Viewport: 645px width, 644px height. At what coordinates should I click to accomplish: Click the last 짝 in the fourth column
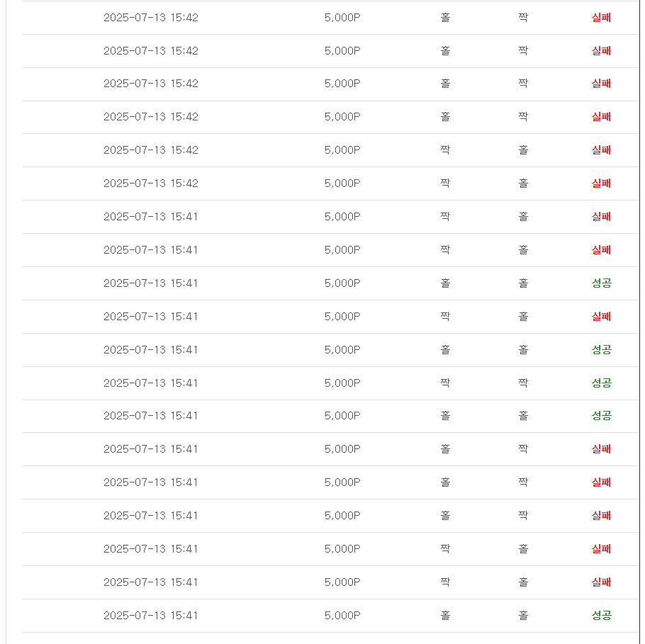coord(523,515)
